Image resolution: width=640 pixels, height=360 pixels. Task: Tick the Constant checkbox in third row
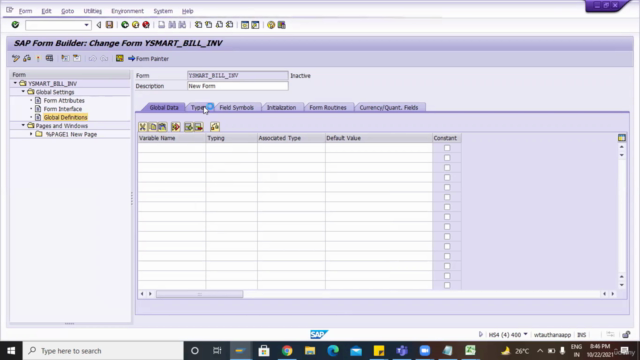click(x=447, y=167)
